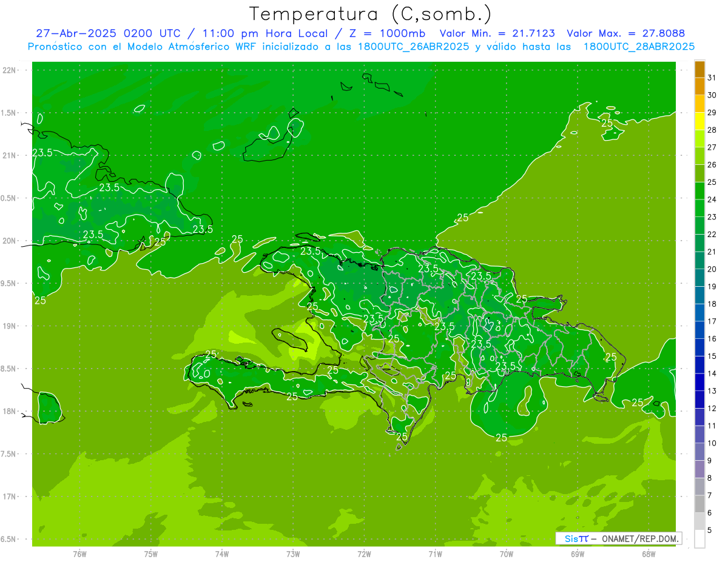Click the colorbar segment between 26 and 27

coord(699,156)
